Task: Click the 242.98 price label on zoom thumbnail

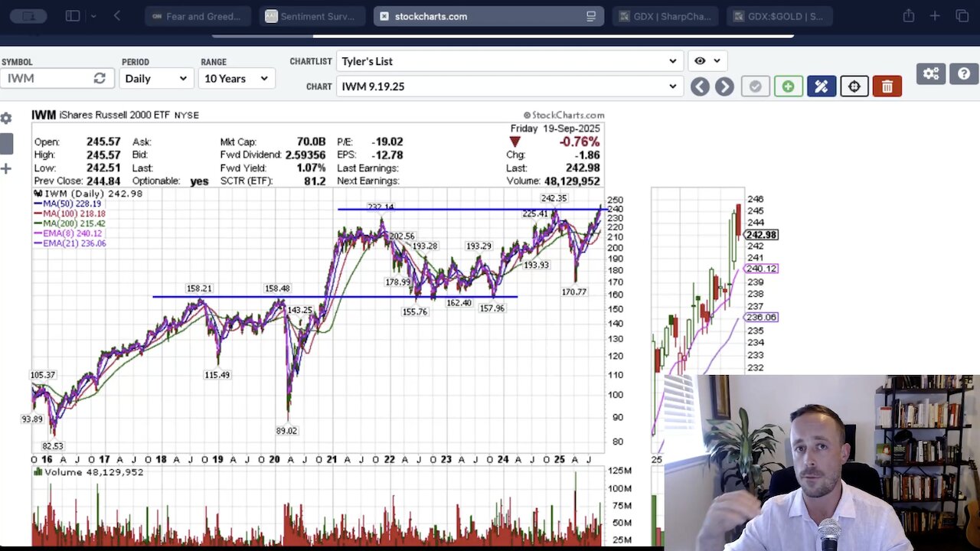Action: point(762,235)
